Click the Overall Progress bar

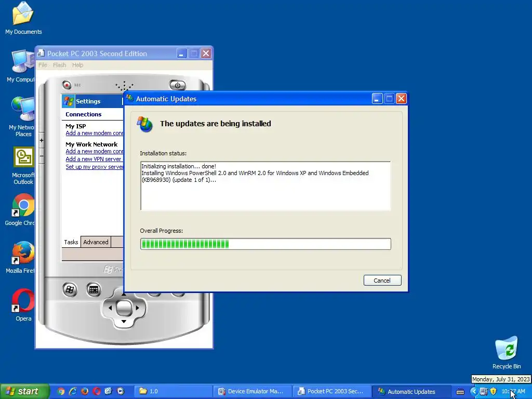tap(265, 244)
